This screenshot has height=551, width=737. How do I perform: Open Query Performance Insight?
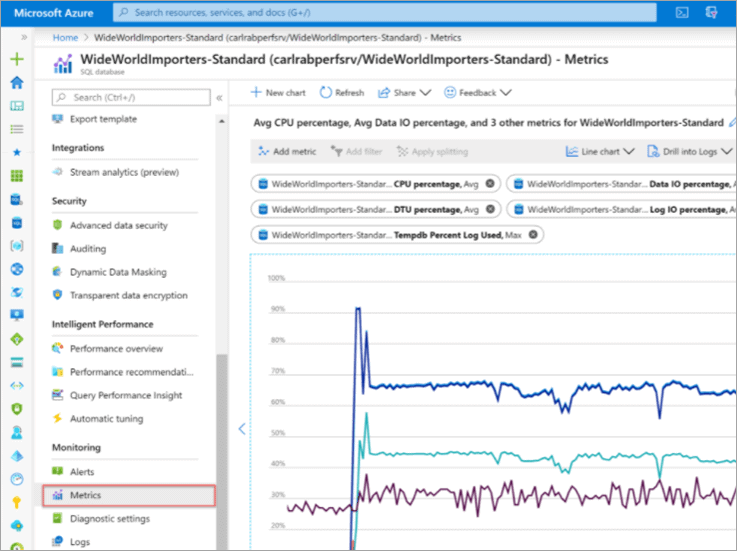126,395
